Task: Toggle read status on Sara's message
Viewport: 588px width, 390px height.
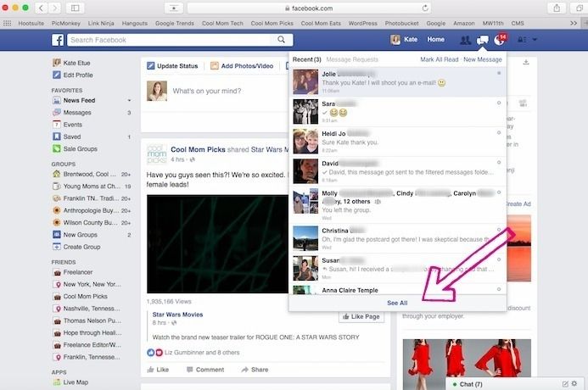Action: pos(499,103)
